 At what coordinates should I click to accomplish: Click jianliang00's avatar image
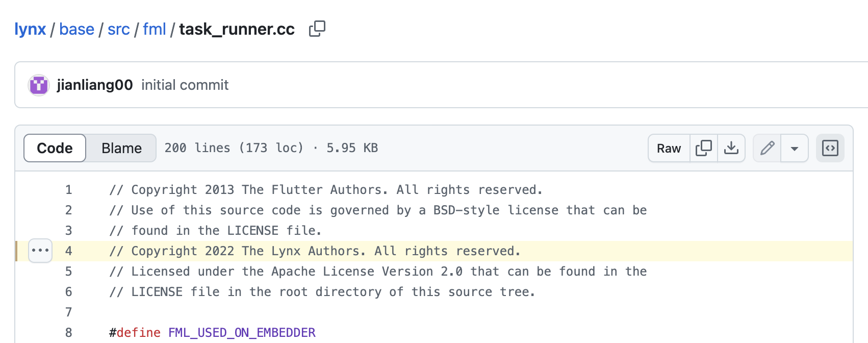point(39,85)
